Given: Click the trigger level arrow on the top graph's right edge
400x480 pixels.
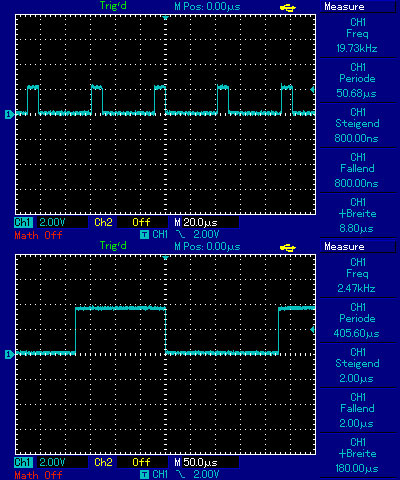Looking at the screenshot, I should [312, 90].
